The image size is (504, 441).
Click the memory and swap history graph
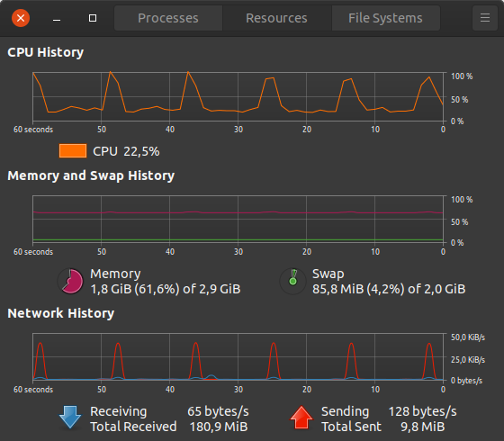(238, 220)
